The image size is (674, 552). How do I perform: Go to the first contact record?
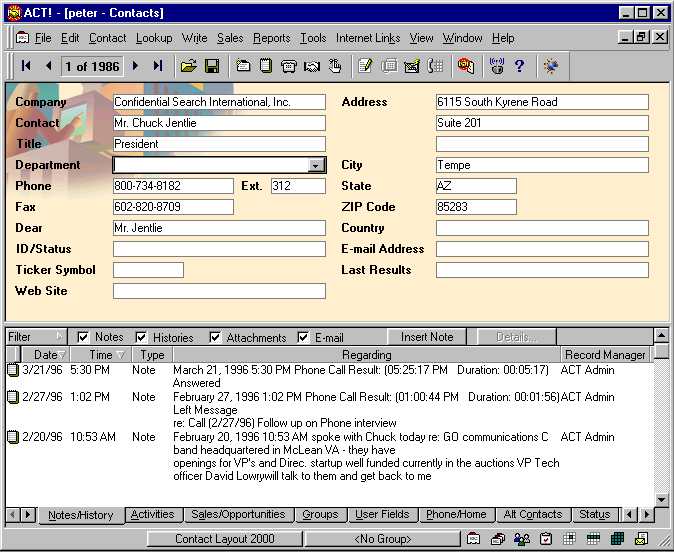coord(26,66)
